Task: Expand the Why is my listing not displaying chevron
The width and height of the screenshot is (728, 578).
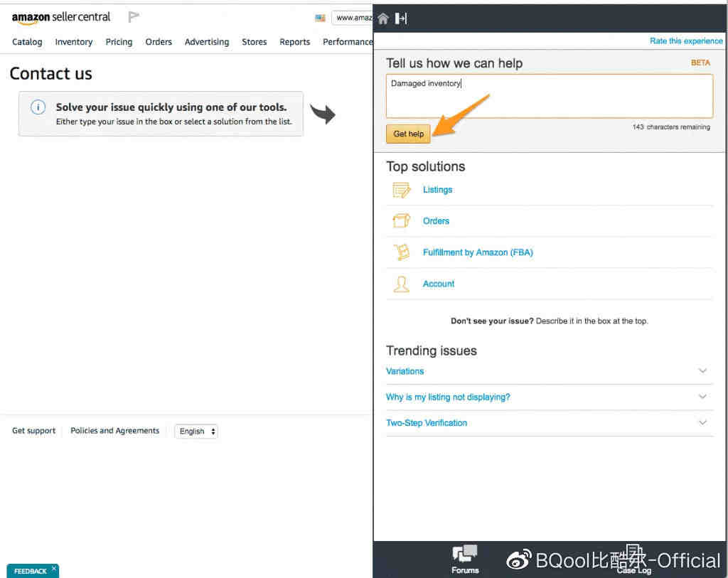Action: pos(702,397)
